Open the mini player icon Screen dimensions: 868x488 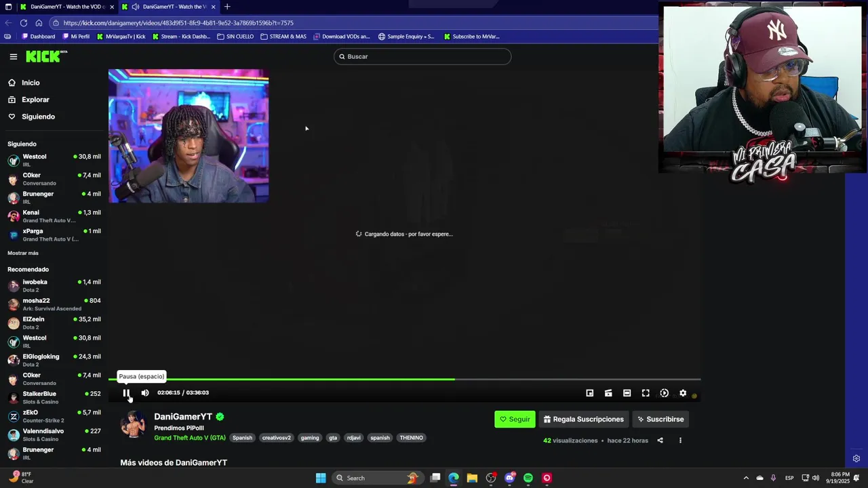590,393
